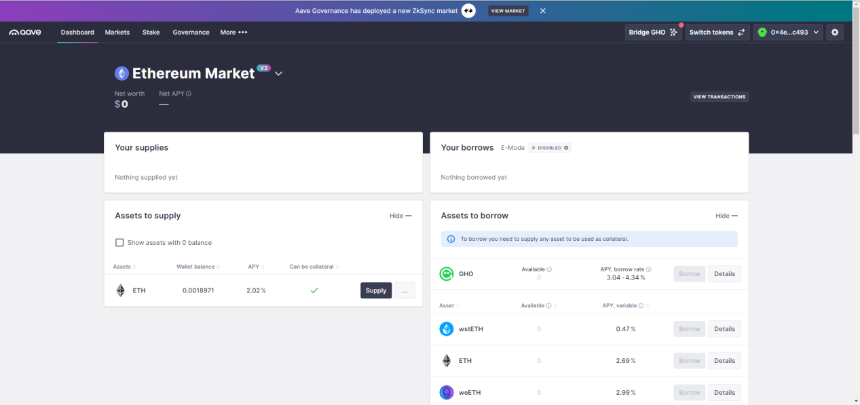The height and width of the screenshot is (405, 860).
Task: Dismiss the ZkSync announcement banner
Action: [x=542, y=10]
